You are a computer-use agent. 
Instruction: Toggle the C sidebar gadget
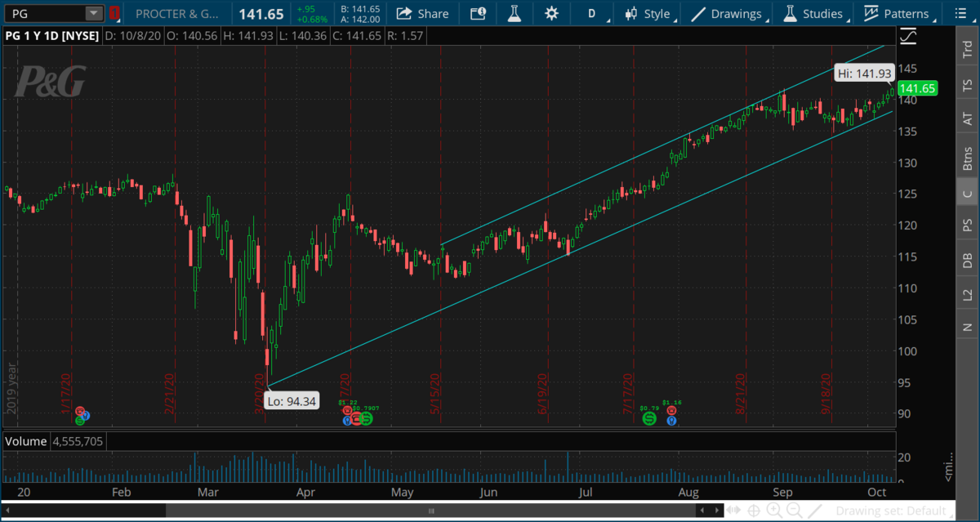click(x=968, y=194)
